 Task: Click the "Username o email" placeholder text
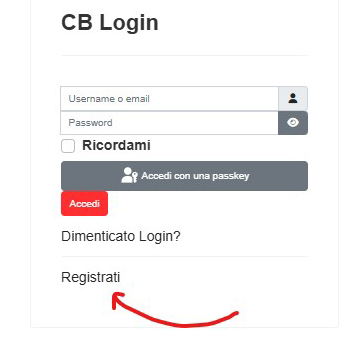[109, 99]
